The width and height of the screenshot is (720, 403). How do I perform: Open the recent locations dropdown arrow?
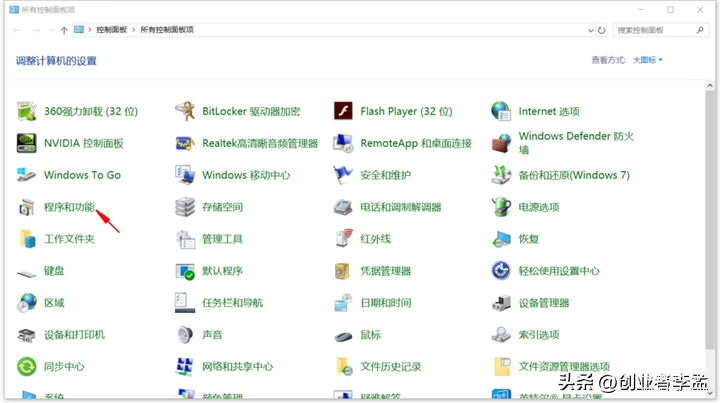pyautogui.click(x=51, y=30)
